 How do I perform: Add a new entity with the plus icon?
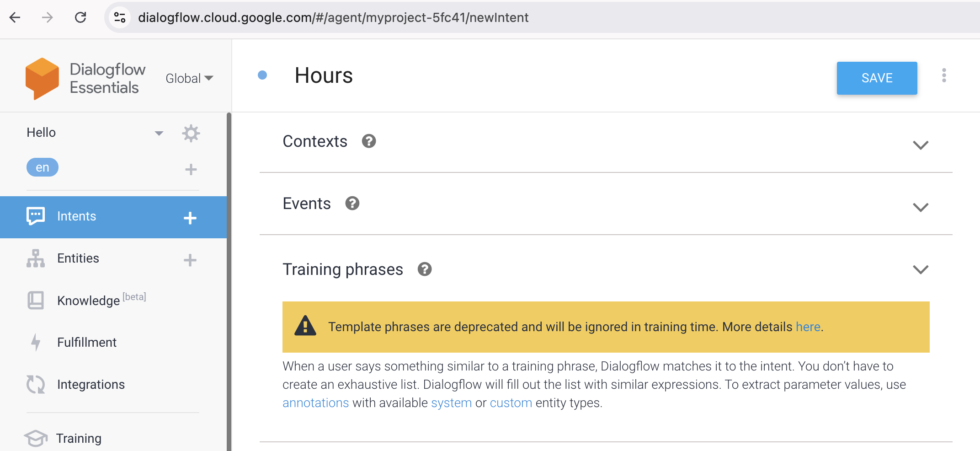click(x=190, y=260)
